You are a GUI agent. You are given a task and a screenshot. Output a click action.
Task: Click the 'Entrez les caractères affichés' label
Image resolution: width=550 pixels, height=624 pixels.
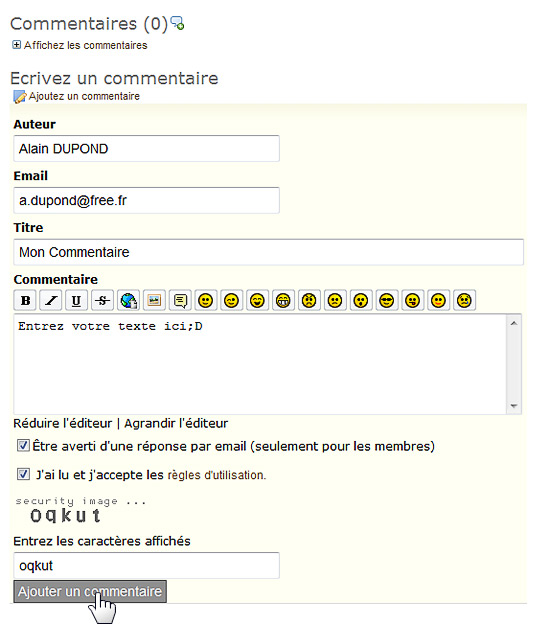point(102,541)
